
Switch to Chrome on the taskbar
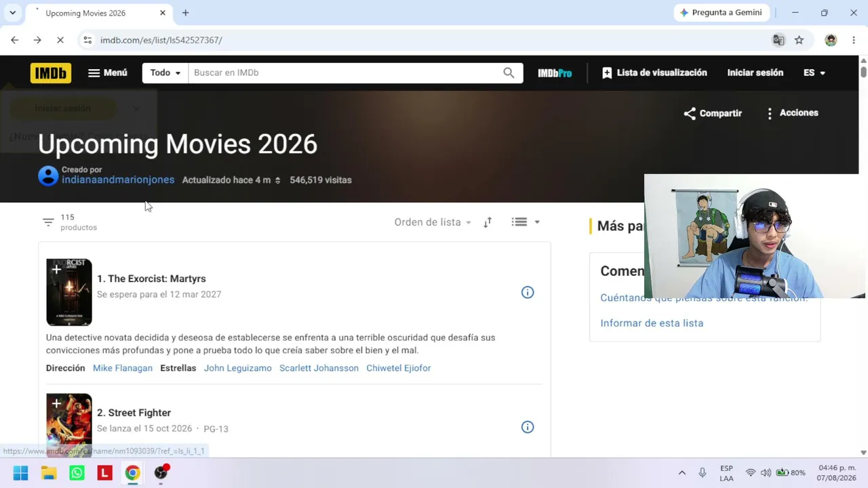[132, 473]
